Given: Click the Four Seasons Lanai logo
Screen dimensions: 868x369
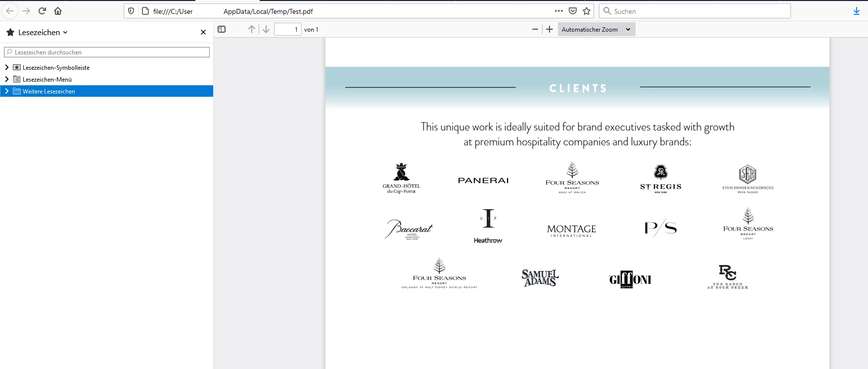Looking at the screenshot, I should tap(748, 224).
